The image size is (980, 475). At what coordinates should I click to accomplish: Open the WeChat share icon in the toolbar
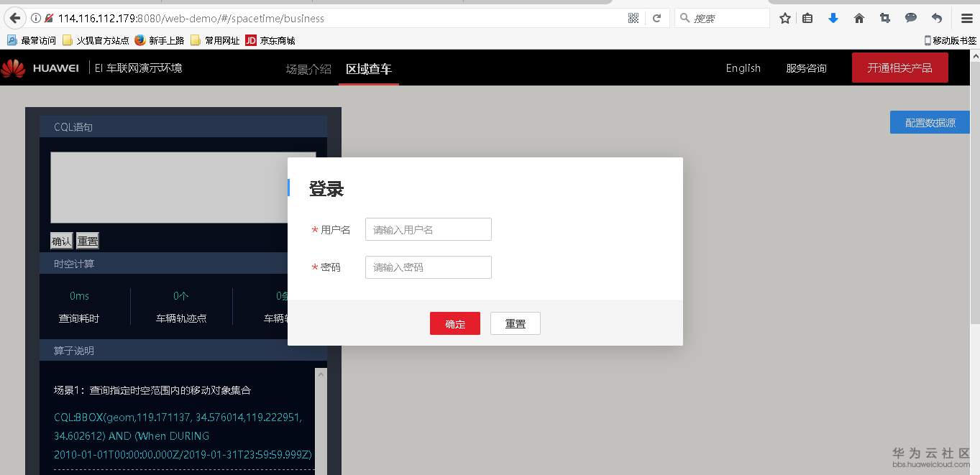[x=910, y=18]
